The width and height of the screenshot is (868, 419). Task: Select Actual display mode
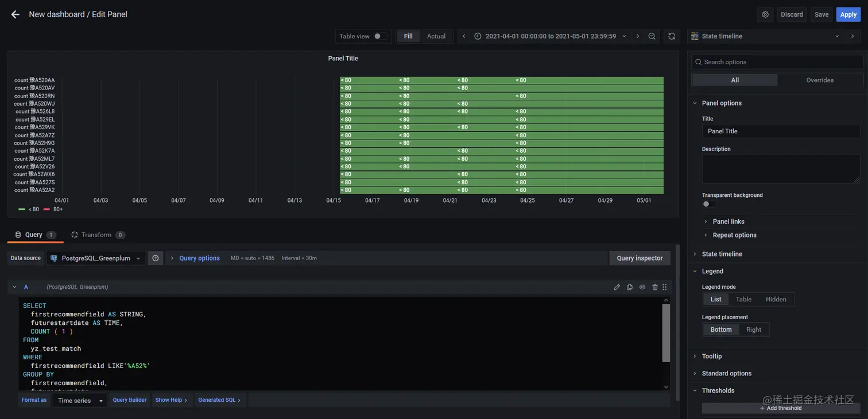[436, 36]
